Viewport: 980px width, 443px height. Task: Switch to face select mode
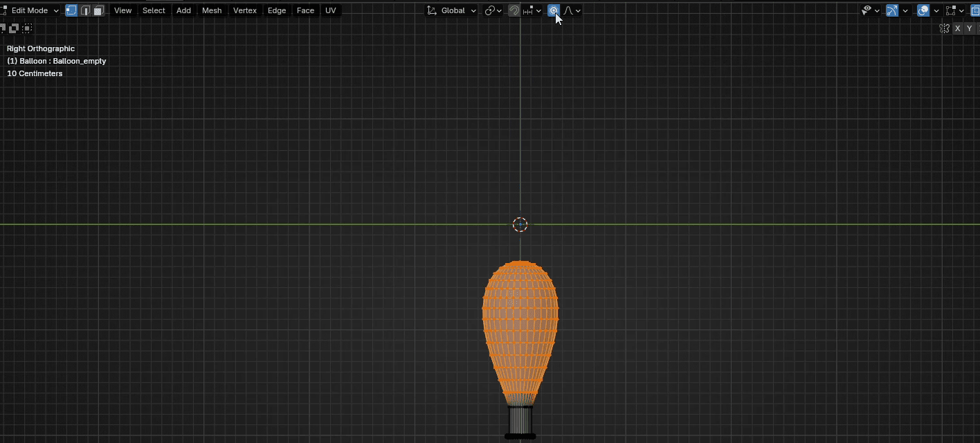click(x=98, y=10)
